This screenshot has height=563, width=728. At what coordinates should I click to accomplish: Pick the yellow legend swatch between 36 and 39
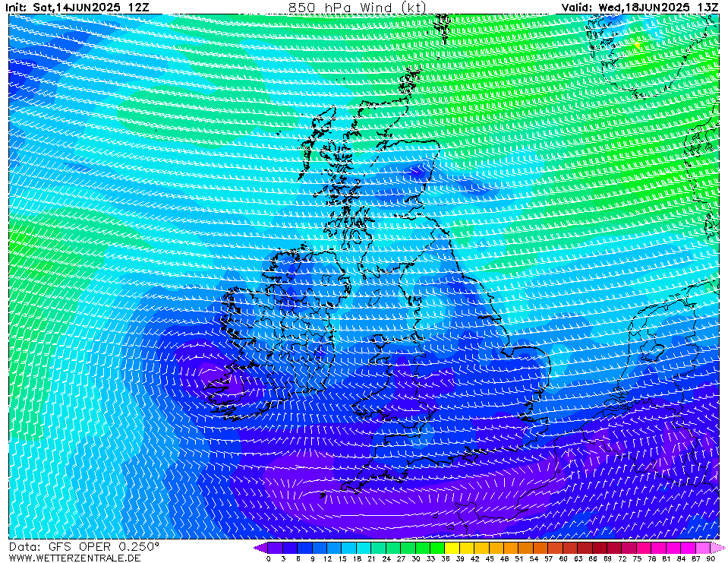click(452, 548)
